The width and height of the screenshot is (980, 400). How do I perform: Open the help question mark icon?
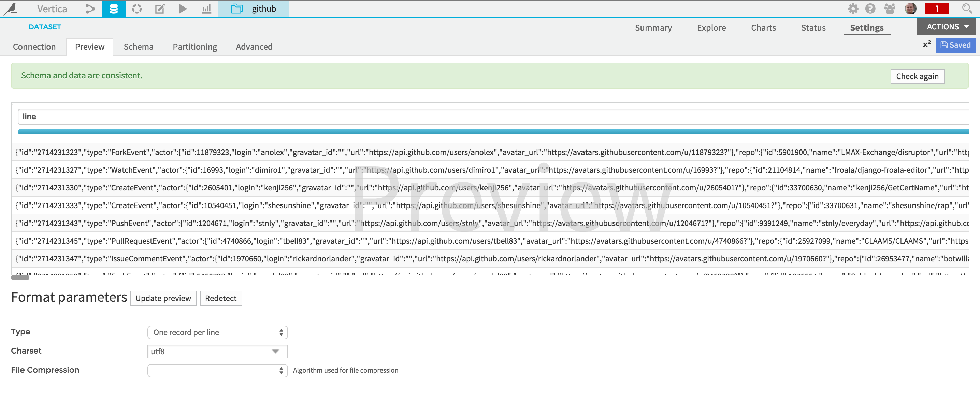870,9
